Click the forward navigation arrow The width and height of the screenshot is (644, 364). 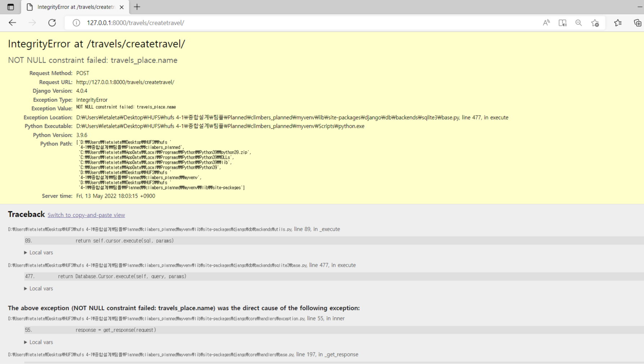[32, 23]
